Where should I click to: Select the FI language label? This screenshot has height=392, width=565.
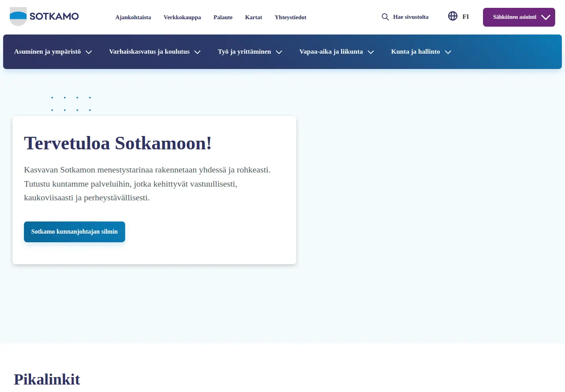tap(465, 16)
